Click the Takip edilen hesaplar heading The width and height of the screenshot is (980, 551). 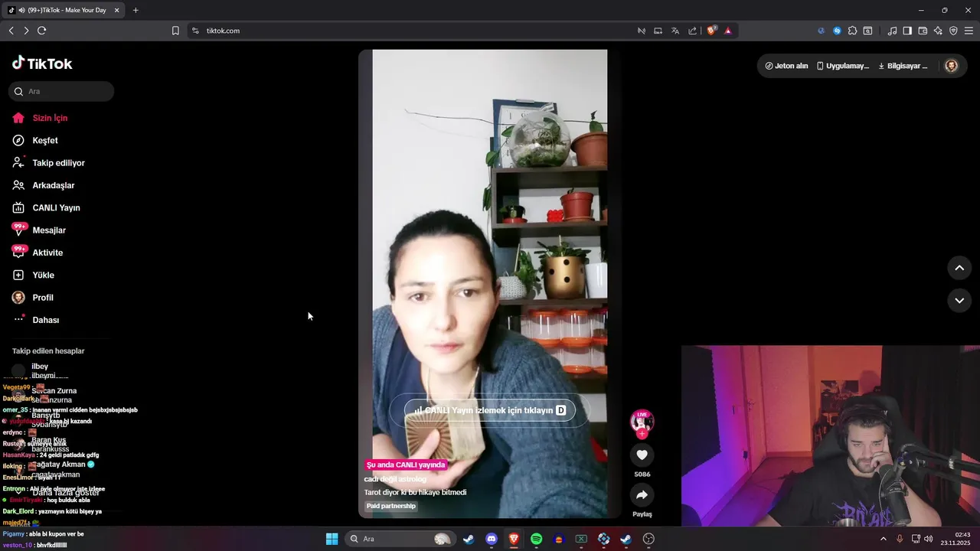tap(48, 351)
